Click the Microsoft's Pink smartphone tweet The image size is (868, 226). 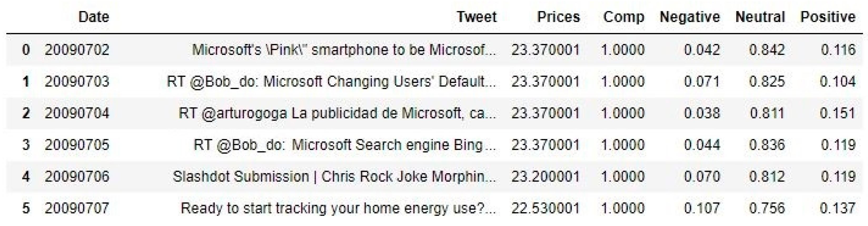tap(344, 50)
